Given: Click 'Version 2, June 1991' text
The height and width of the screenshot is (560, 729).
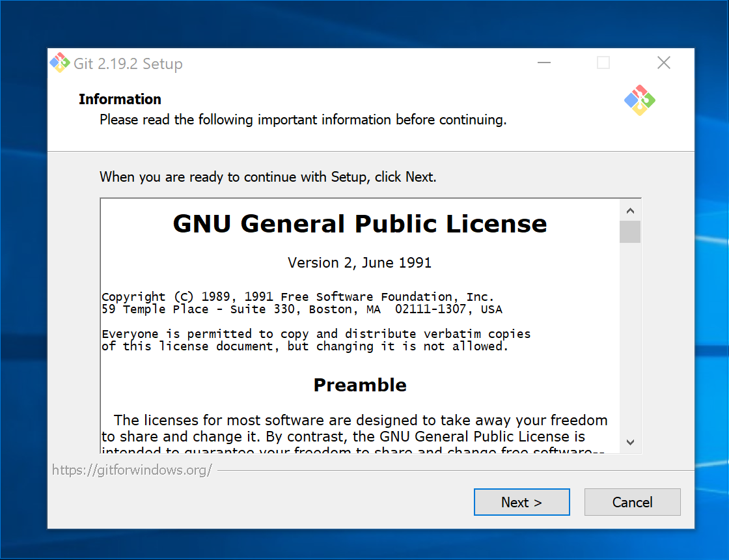Looking at the screenshot, I should [x=360, y=263].
